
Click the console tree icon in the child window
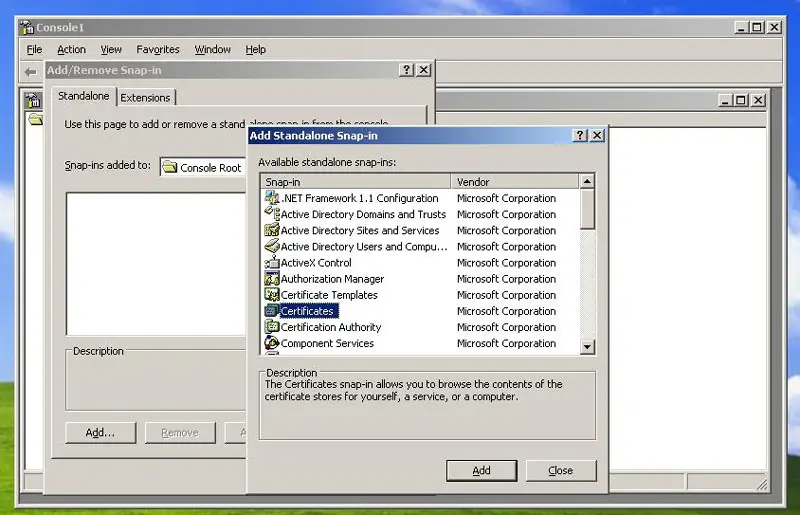33,100
